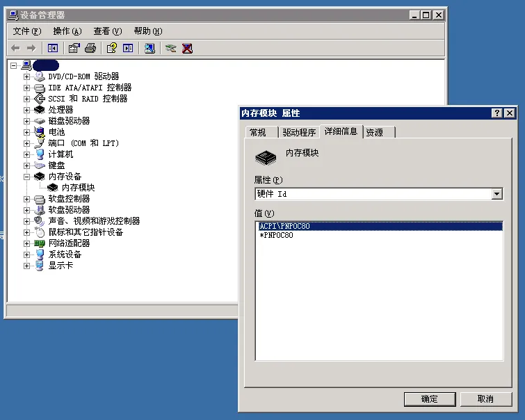Click the 声音、视频和游戏控制器 speaker icon
525x420 pixels.
point(40,221)
